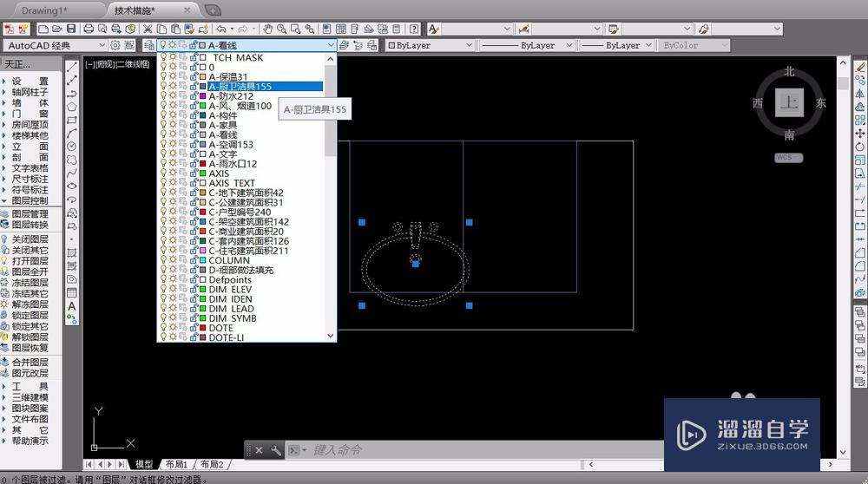Turn off layer A-构件 lightbulb

[163, 115]
